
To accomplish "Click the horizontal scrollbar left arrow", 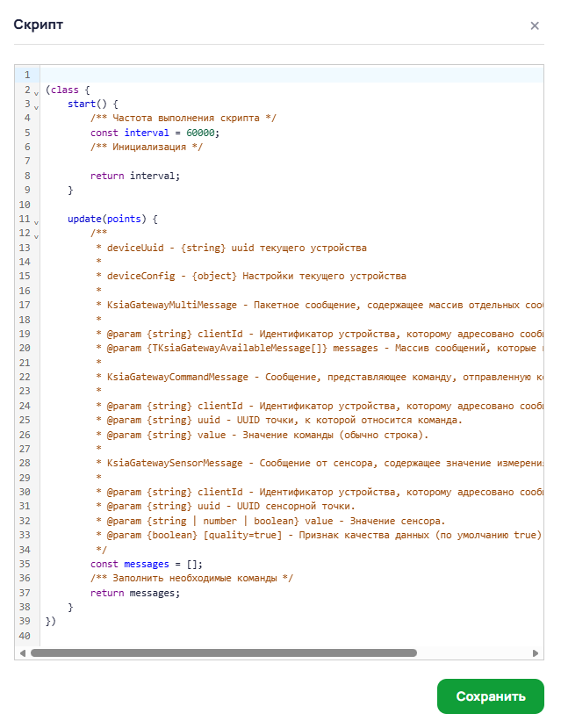I will coord(22,653).
